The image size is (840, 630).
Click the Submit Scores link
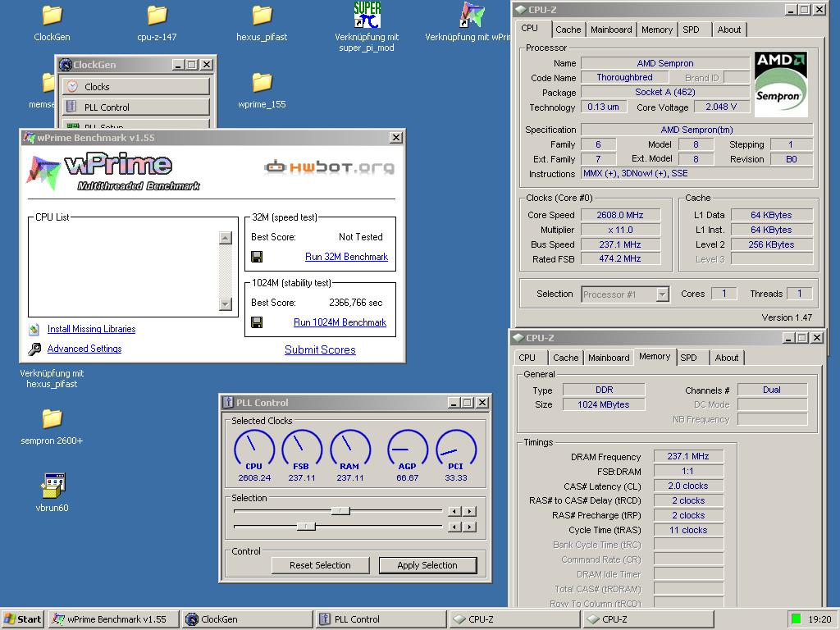(321, 349)
